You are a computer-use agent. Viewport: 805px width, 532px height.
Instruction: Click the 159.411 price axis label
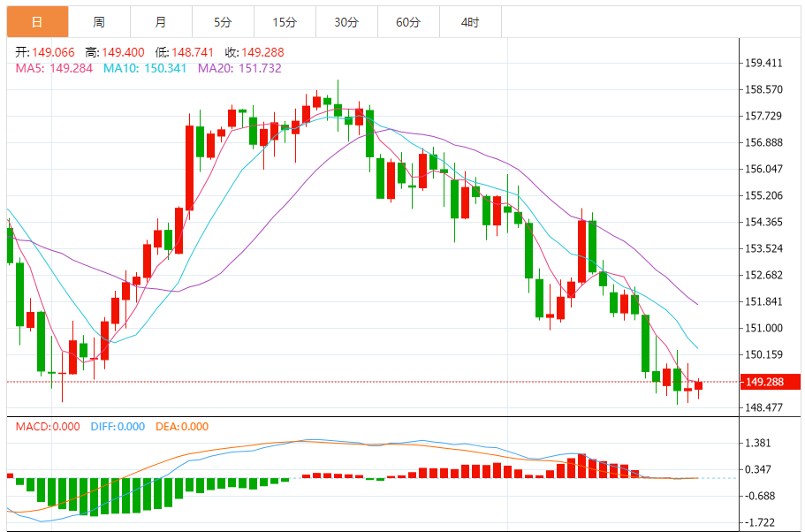point(764,63)
